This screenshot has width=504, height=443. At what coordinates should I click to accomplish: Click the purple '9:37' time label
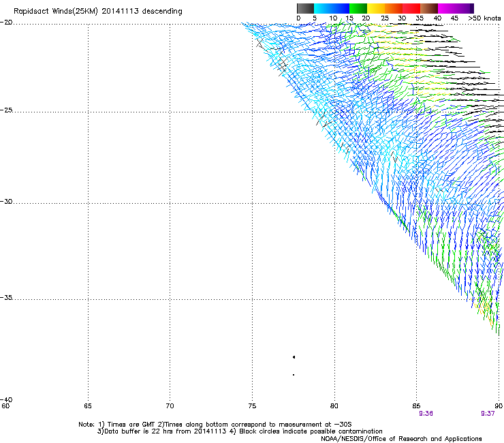point(488,414)
